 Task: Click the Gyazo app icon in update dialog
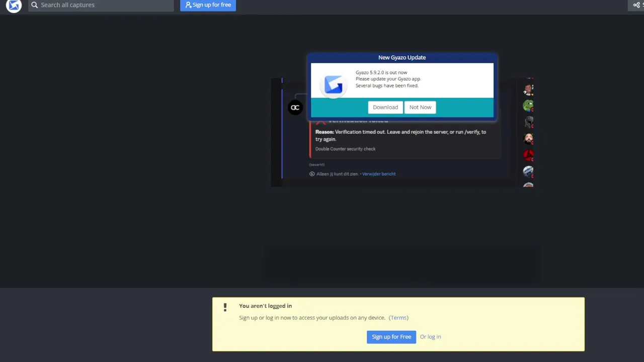334,84
